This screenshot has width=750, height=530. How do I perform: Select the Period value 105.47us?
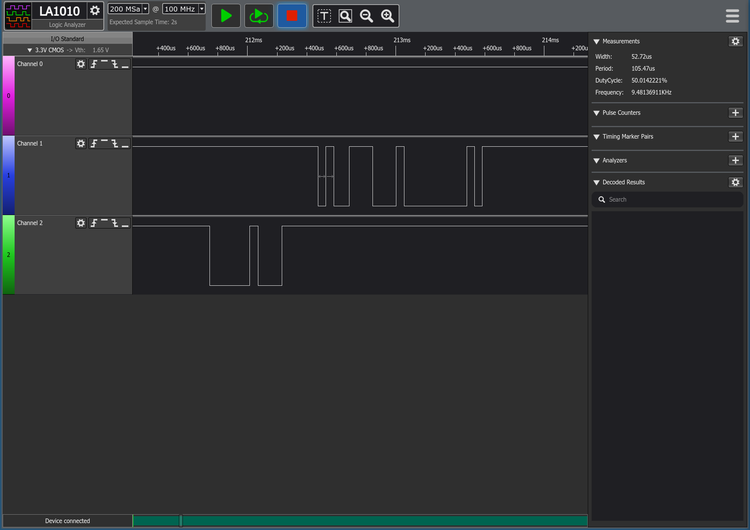(643, 68)
